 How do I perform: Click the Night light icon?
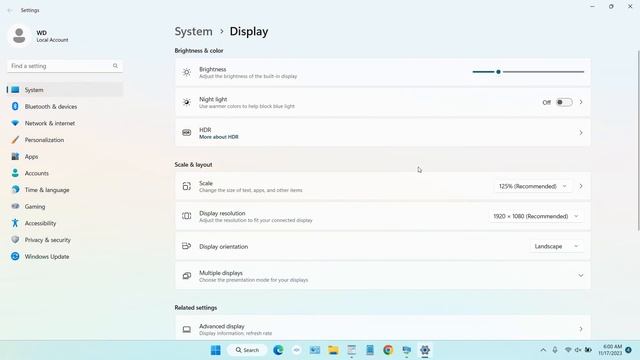[187, 102]
